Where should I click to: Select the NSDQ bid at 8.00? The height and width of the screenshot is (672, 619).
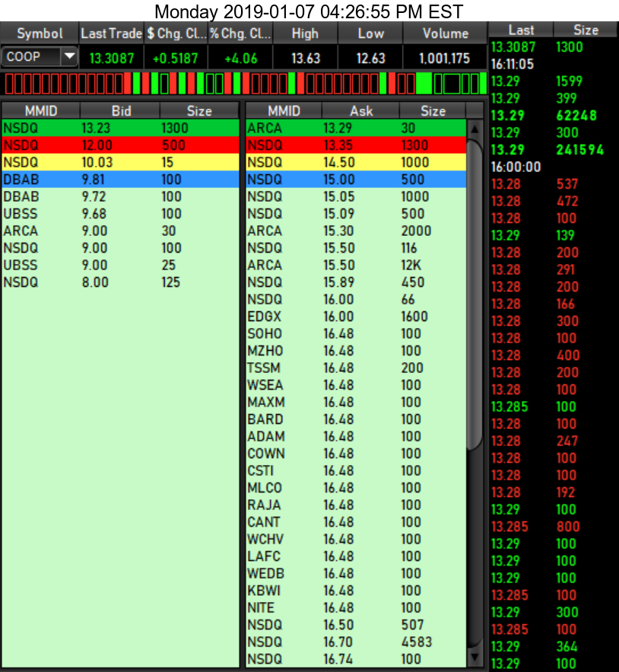pyautogui.click(x=120, y=282)
